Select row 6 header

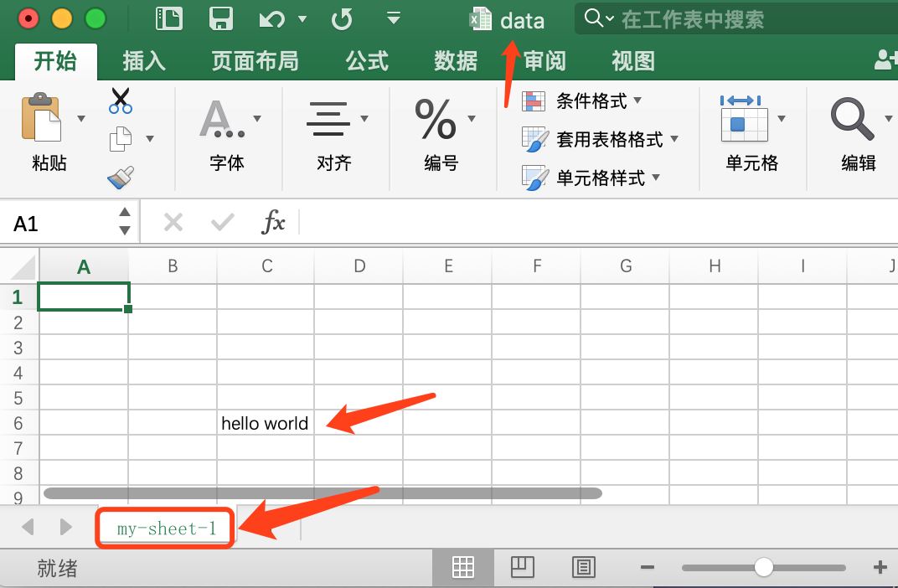(x=18, y=423)
